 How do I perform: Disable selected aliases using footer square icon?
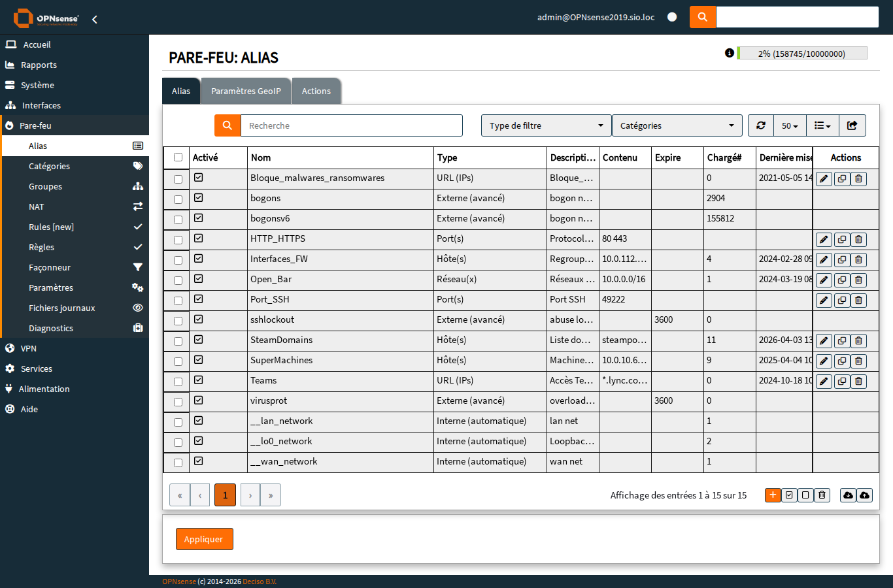[x=805, y=495]
